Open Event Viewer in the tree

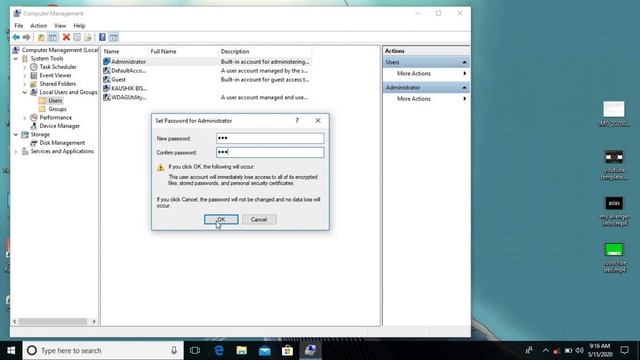tap(56, 76)
